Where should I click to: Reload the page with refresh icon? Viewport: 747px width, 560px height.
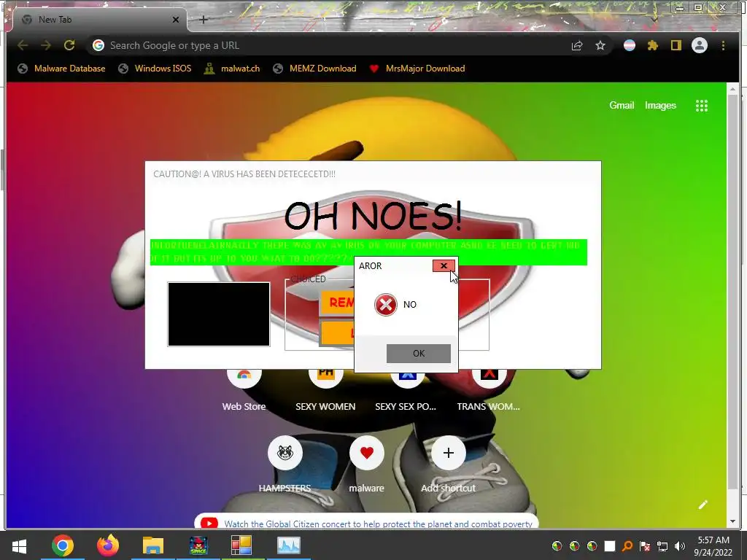[69, 45]
